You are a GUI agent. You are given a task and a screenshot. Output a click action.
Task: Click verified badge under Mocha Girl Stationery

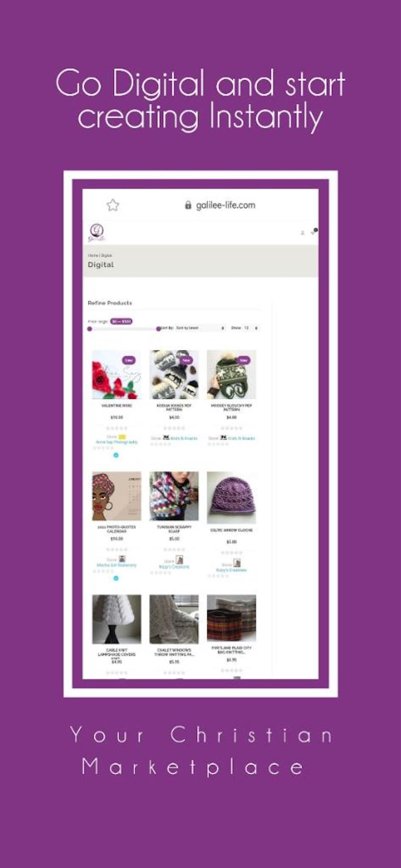(116, 578)
